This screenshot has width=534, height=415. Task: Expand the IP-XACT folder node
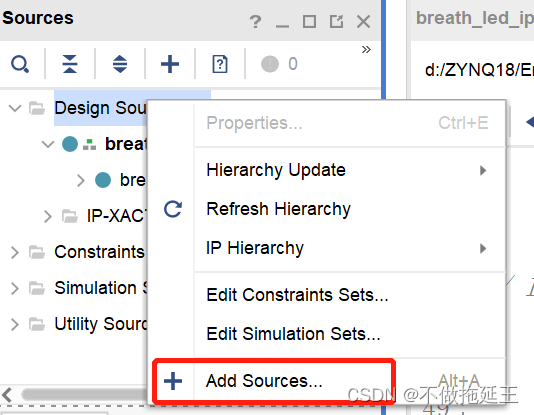(x=48, y=217)
